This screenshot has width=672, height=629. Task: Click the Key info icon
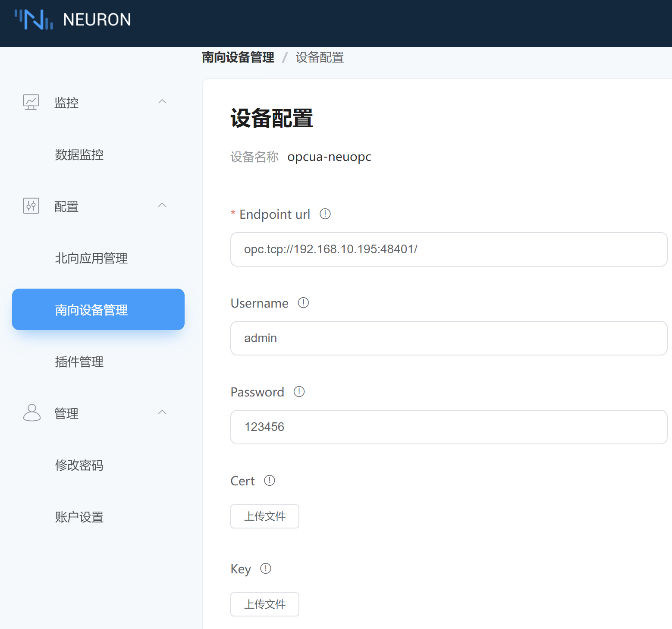click(x=265, y=568)
